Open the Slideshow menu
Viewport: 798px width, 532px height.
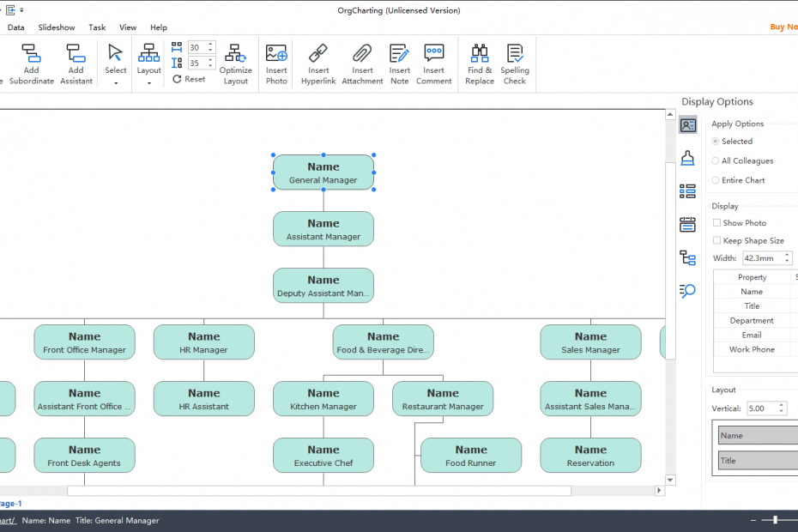(57, 27)
